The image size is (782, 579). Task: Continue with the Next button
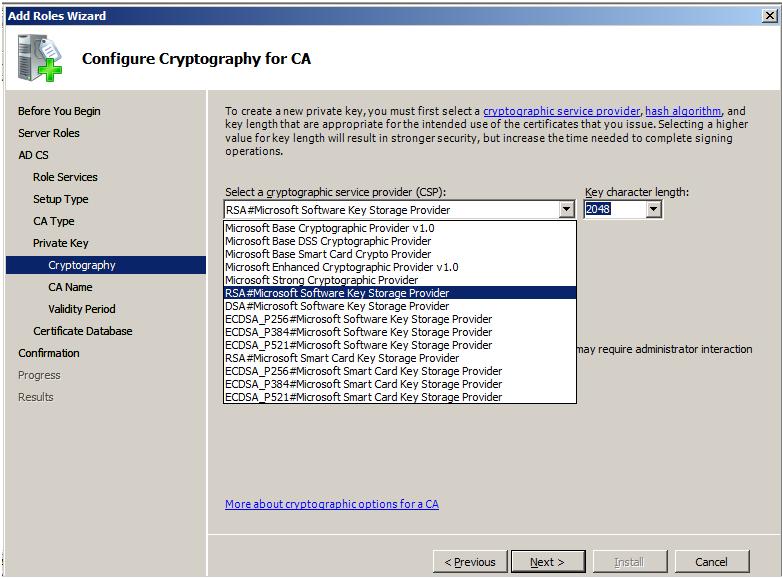point(548,562)
